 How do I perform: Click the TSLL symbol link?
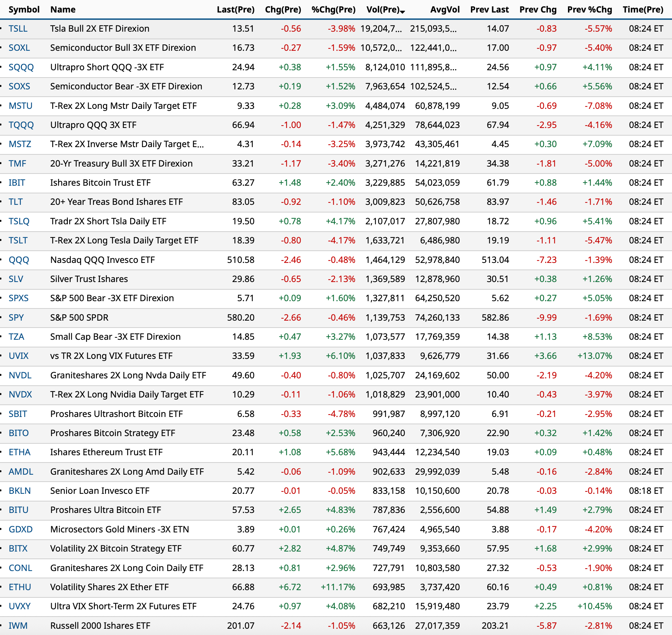pos(18,29)
